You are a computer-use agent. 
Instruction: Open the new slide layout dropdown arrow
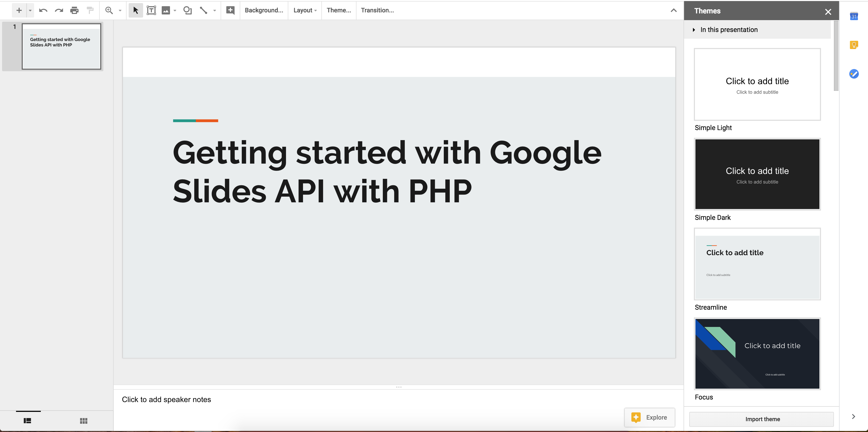tap(30, 10)
